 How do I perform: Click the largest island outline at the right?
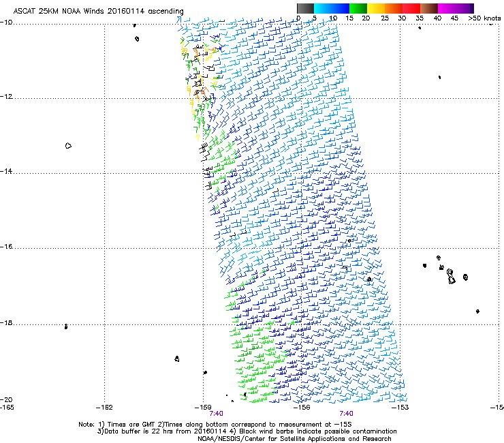click(x=451, y=277)
